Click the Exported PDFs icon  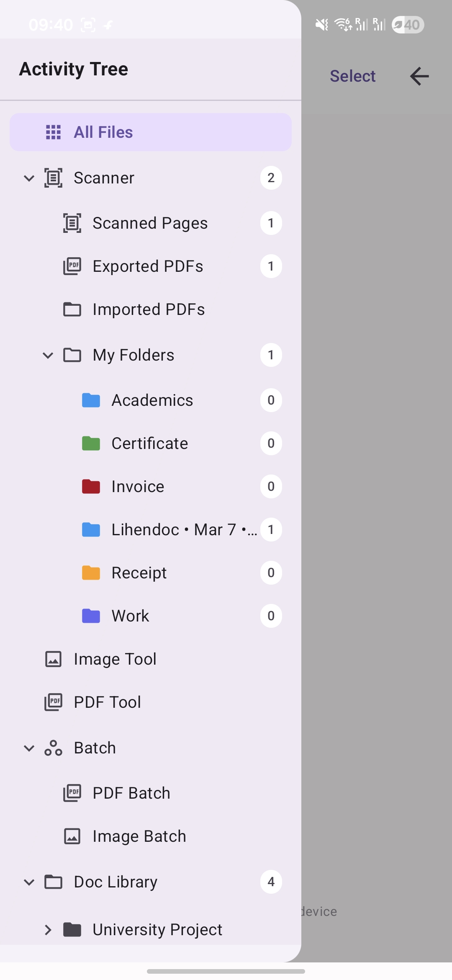coord(72,266)
